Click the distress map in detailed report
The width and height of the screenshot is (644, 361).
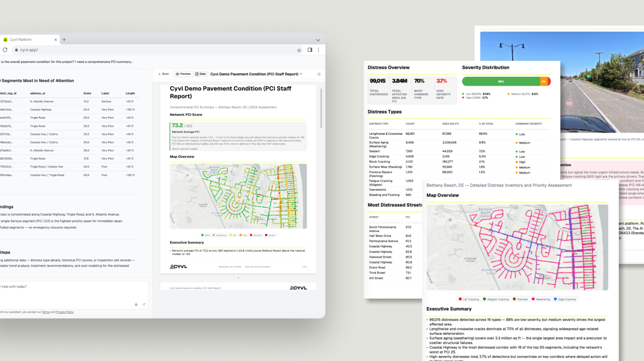point(517,247)
